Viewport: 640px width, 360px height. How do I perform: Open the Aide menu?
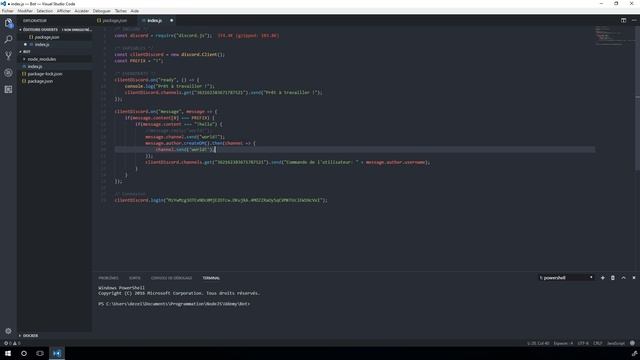pos(134,11)
